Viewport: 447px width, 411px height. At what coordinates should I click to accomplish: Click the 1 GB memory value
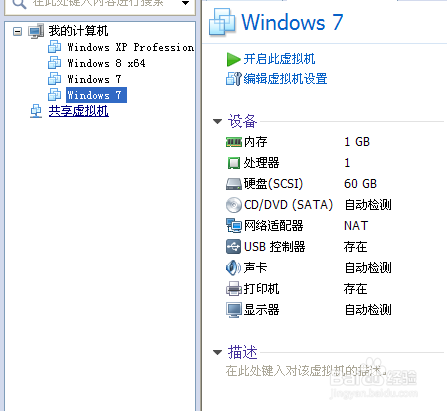coord(357,142)
